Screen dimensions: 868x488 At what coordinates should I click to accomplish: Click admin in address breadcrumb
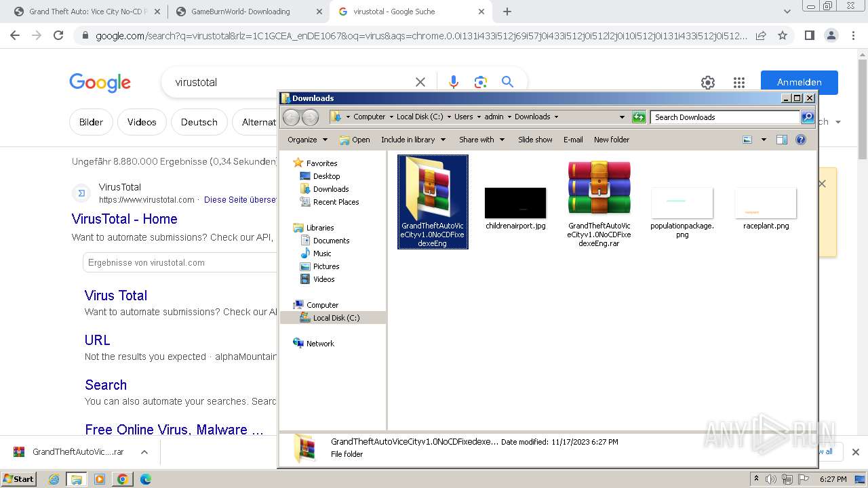[494, 117]
